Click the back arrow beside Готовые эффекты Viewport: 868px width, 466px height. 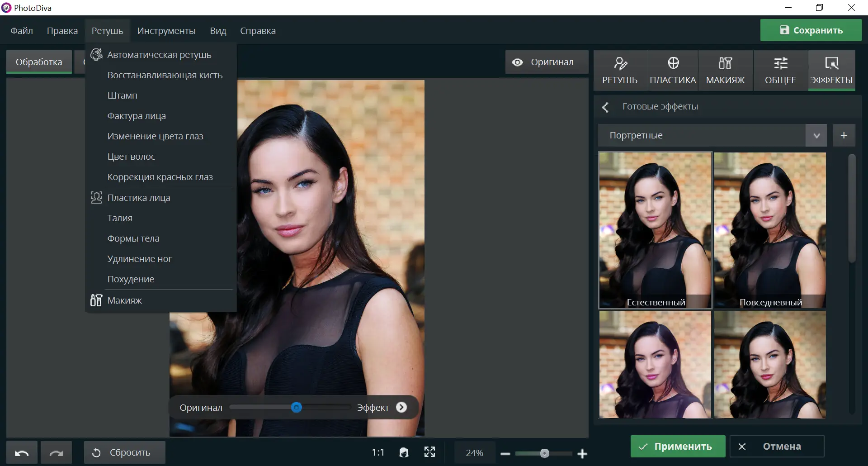(605, 107)
